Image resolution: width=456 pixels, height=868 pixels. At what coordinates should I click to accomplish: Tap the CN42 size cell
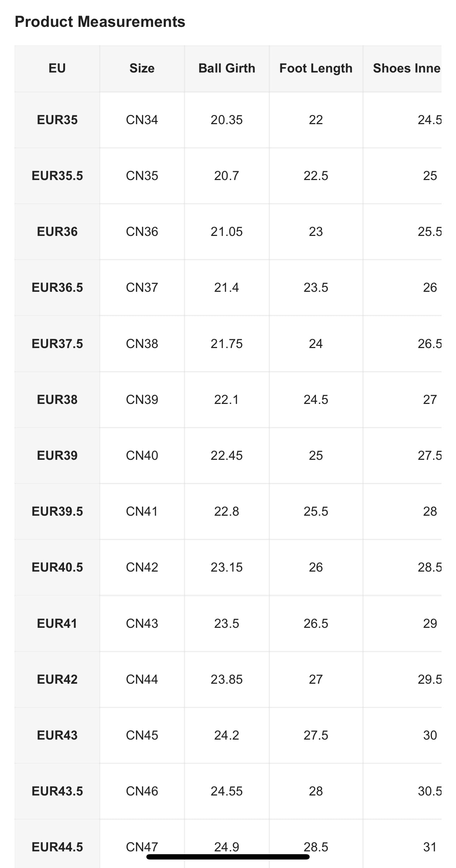[x=142, y=567]
